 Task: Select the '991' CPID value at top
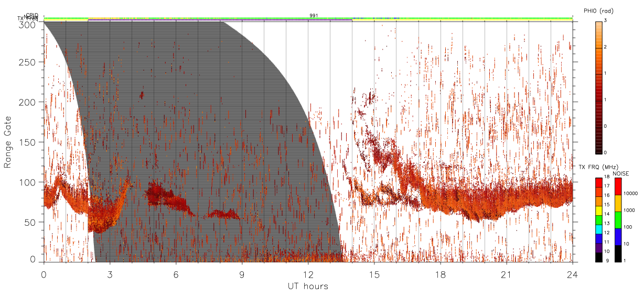click(314, 15)
